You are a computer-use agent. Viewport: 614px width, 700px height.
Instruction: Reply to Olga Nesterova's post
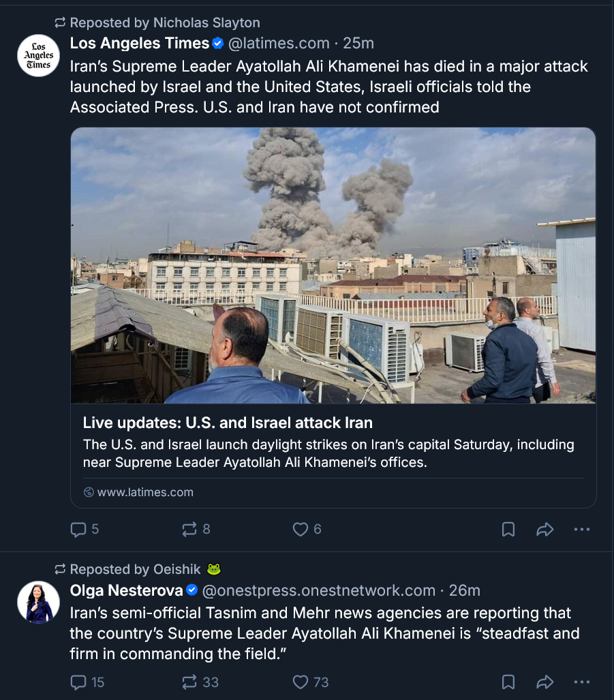pyautogui.click(x=79, y=682)
